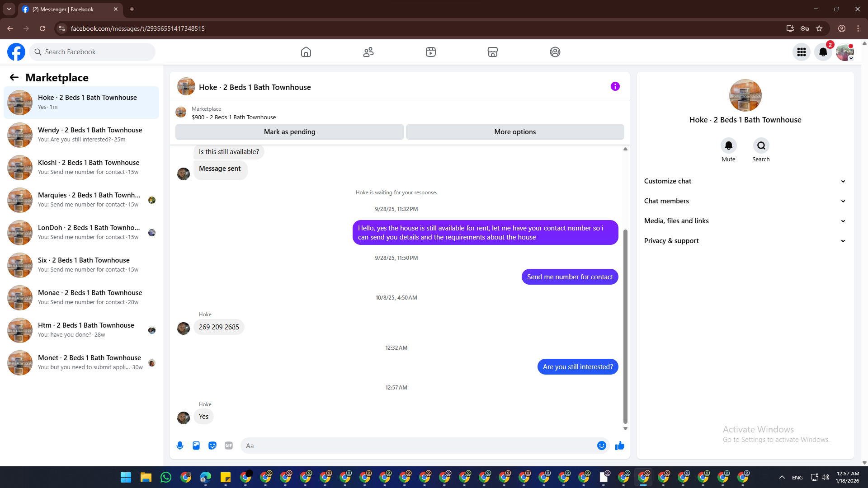
Task: Click the voice clip microphone icon
Action: [x=180, y=446]
